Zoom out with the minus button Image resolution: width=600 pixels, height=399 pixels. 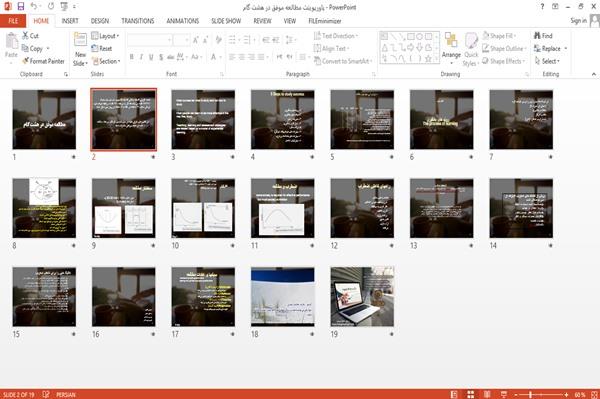pyautogui.click(x=516, y=394)
